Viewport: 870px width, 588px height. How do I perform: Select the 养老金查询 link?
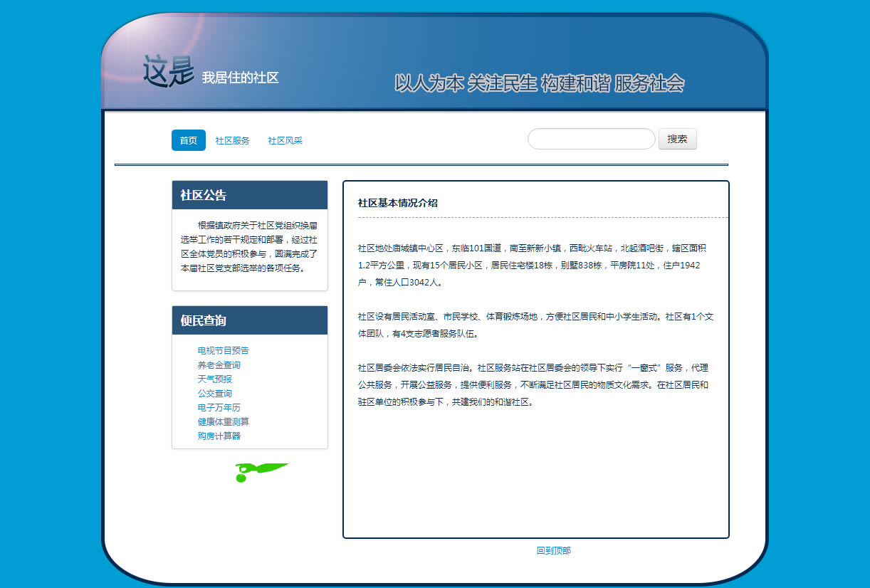coord(219,364)
